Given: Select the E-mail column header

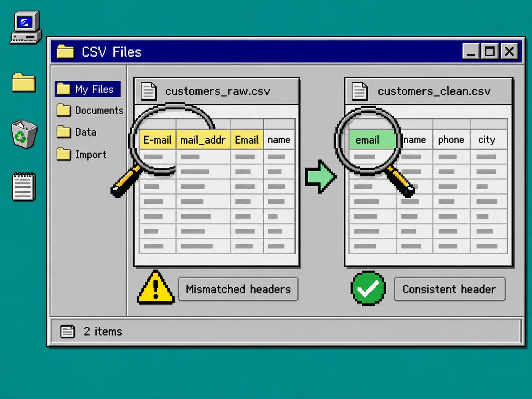Looking at the screenshot, I should point(158,140).
